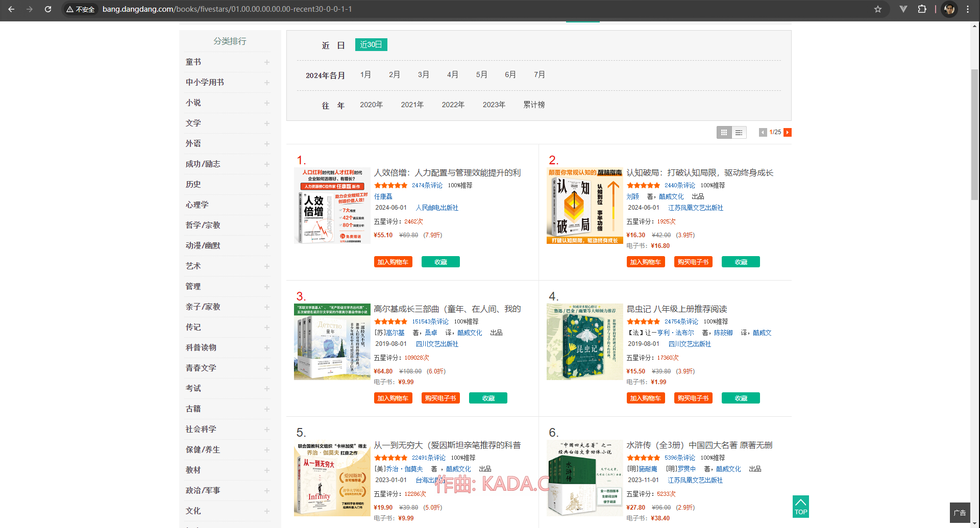The width and height of the screenshot is (980, 528).
Task: Click the 广告 ad label
Action: click(x=960, y=513)
